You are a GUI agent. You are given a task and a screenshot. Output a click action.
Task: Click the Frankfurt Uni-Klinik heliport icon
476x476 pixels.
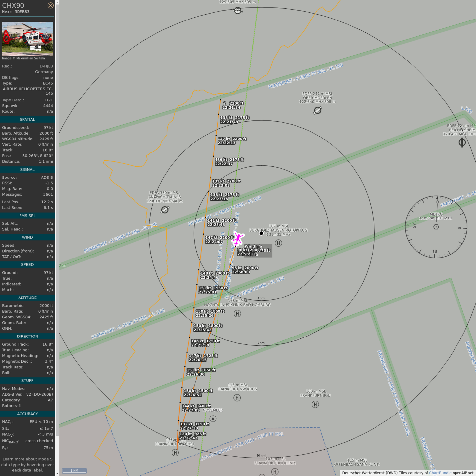(x=275, y=472)
